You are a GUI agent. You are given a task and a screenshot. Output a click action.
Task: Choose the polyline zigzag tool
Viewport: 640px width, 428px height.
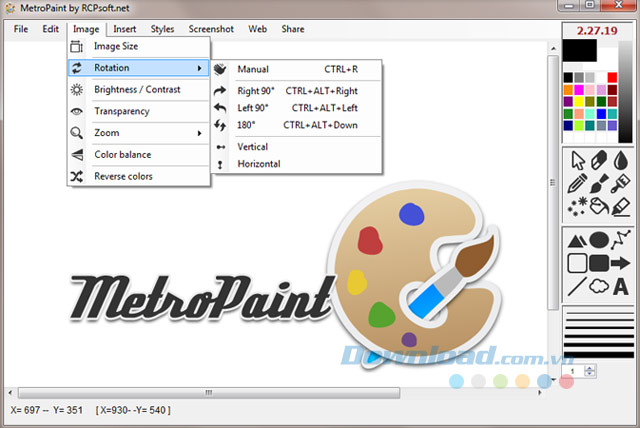click(621, 240)
